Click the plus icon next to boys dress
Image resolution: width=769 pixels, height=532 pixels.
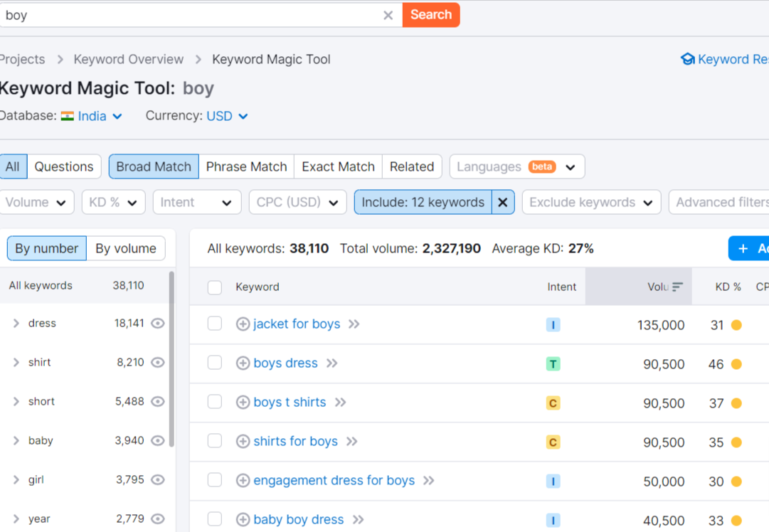243,363
